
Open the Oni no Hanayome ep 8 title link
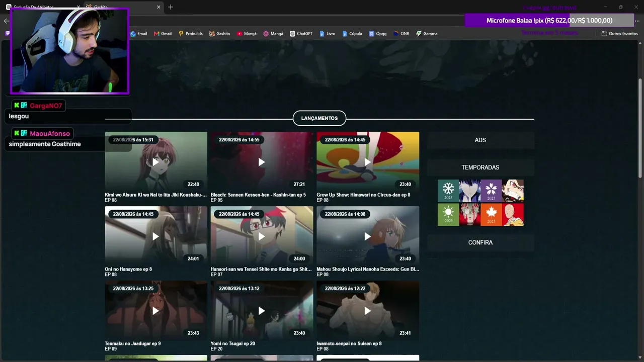coord(128,269)
